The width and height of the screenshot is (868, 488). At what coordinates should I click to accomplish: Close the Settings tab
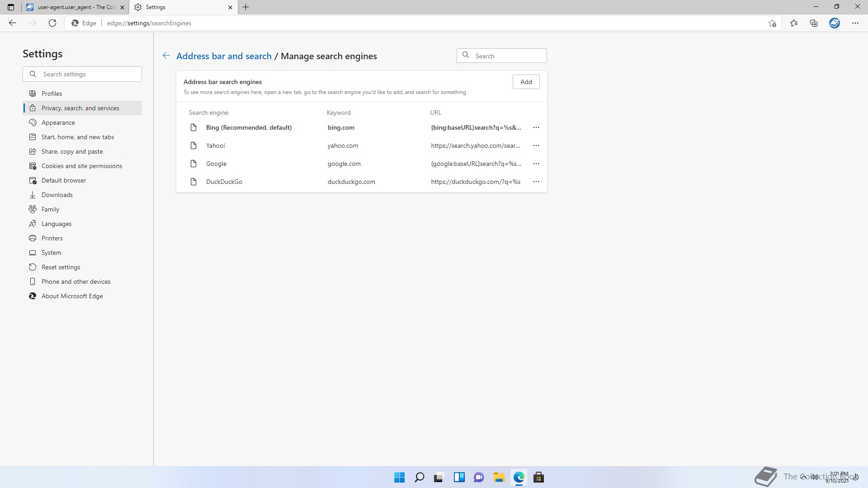230,7
